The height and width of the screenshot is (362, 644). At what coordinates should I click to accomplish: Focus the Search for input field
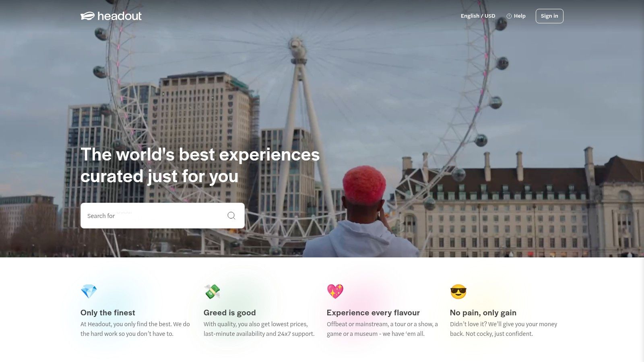click(x=163, y=216)
